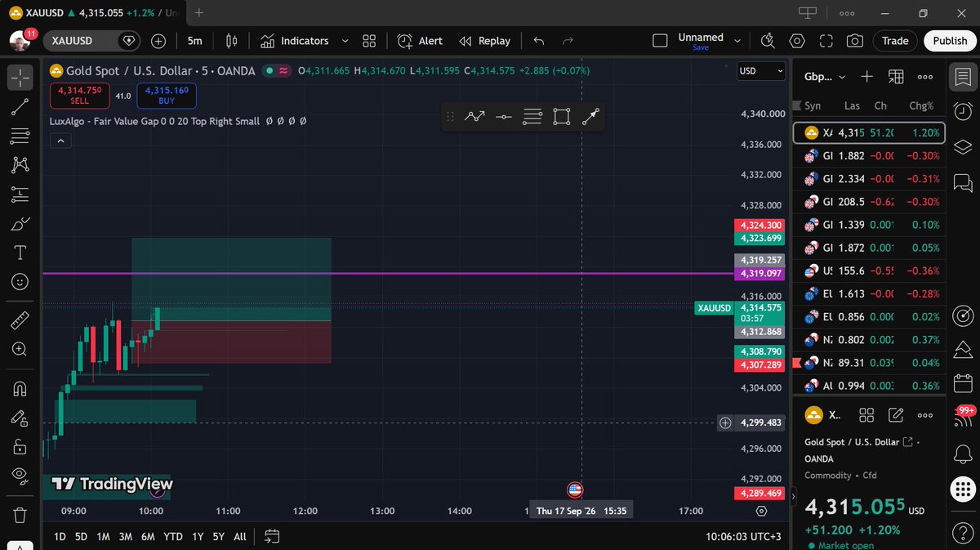Toggle stay in drawing mode
The width and height of the screenshot is (980, 550).
point(20,418)
